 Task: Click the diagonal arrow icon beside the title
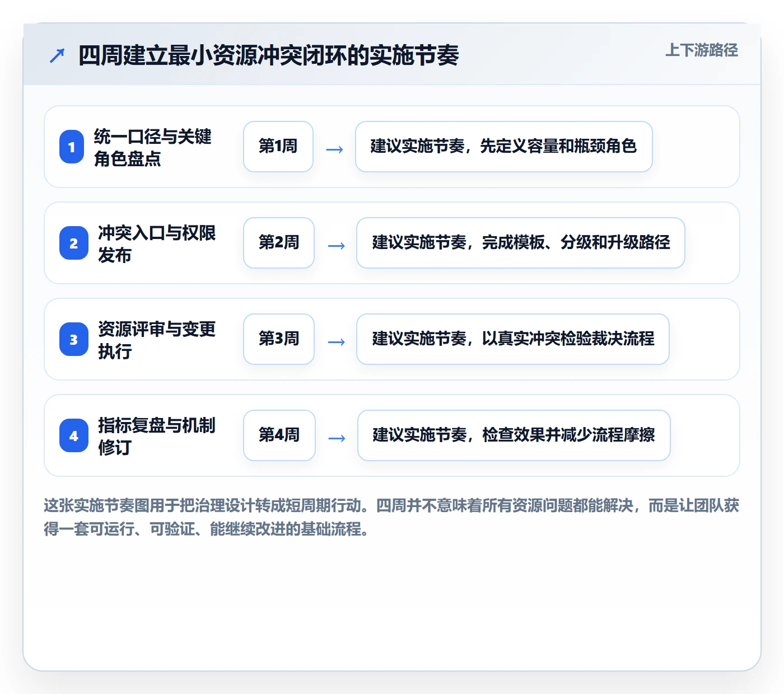[57, 55]
